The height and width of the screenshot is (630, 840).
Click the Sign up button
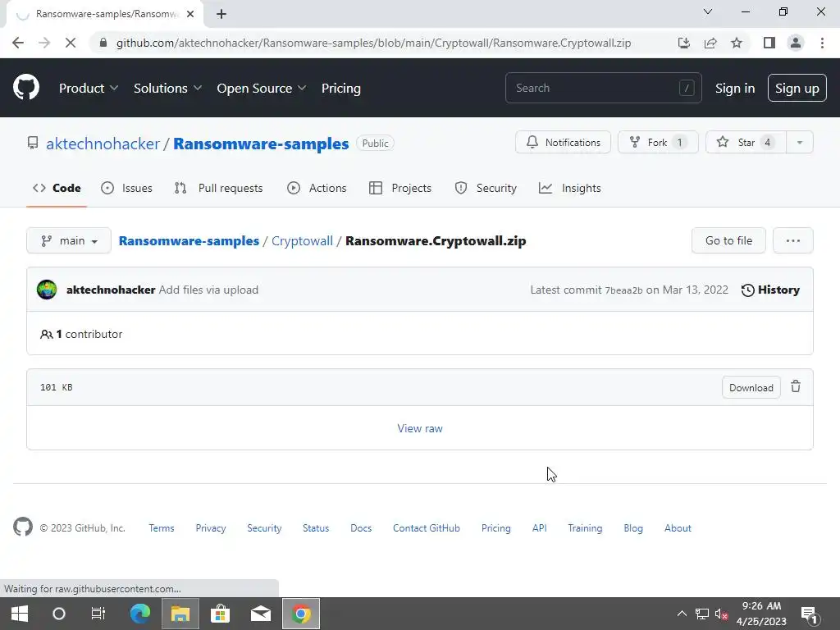(x=797, y=88)
